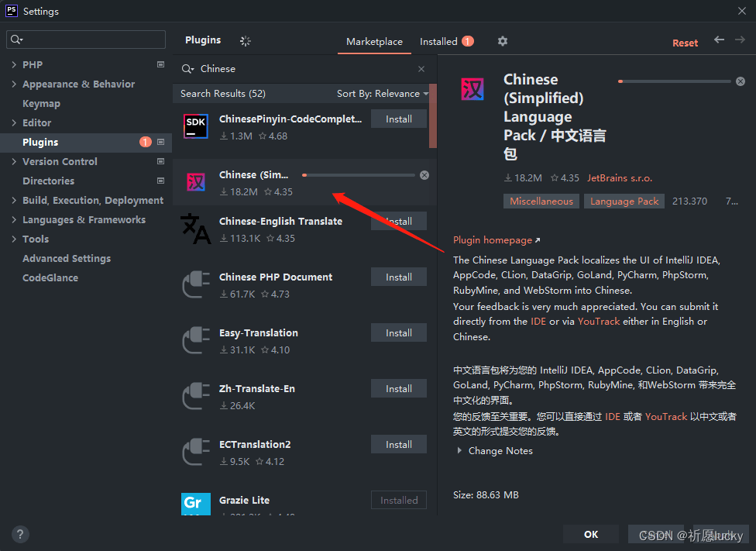Select Chinese-English Translate plugin entry
Image resolution: width=756 pixels, height=551 pixels.
point(304,229)
